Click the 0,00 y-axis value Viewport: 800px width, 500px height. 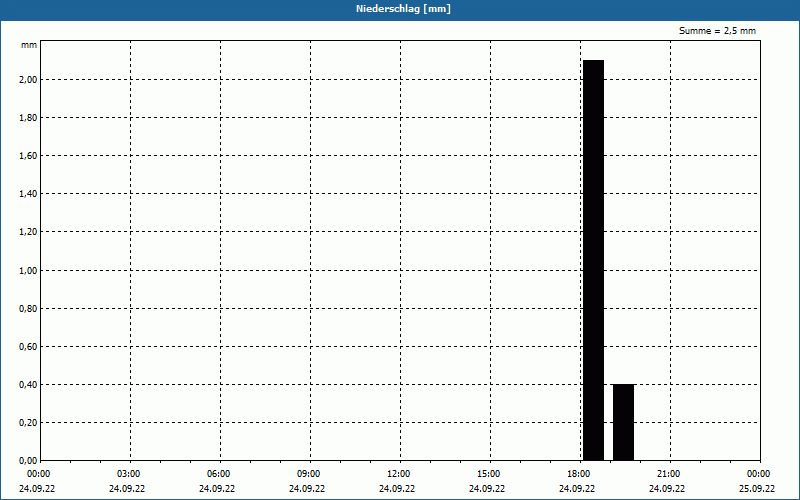28,461
